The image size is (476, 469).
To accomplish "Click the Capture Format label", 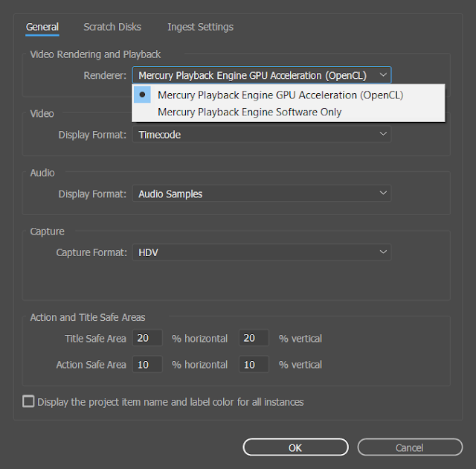I will click(91, 252).
